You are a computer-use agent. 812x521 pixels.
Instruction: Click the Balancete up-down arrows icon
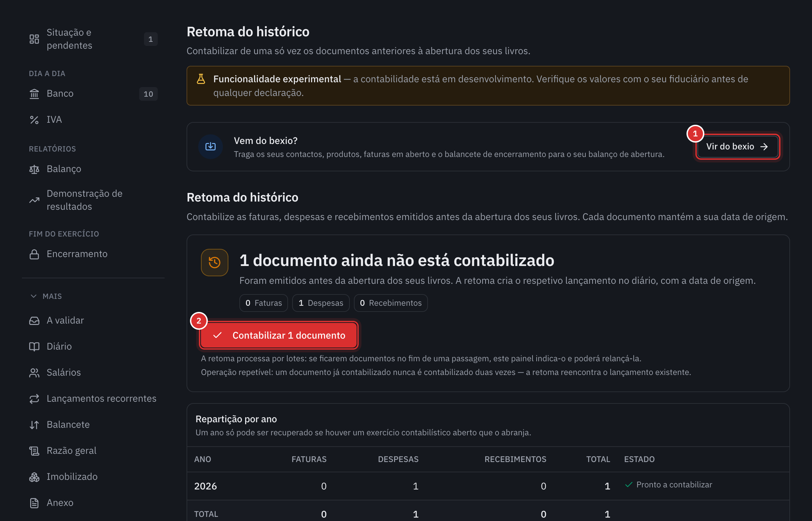[34, 425]
